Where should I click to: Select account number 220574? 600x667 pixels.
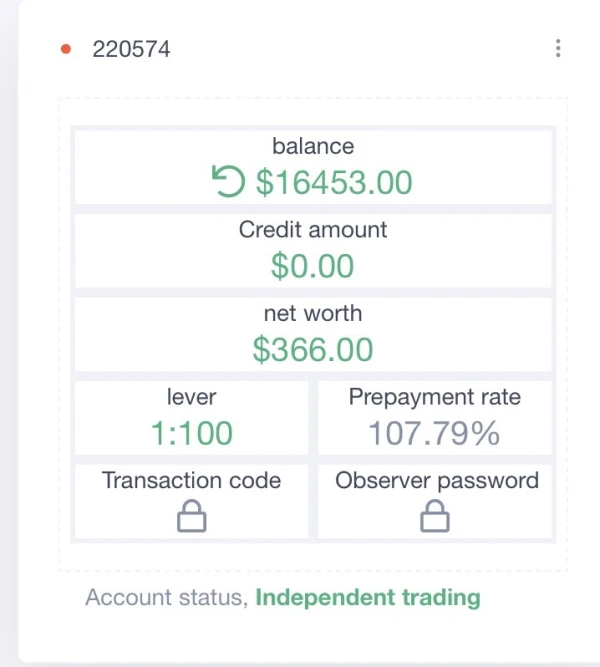tap(131, 48)
